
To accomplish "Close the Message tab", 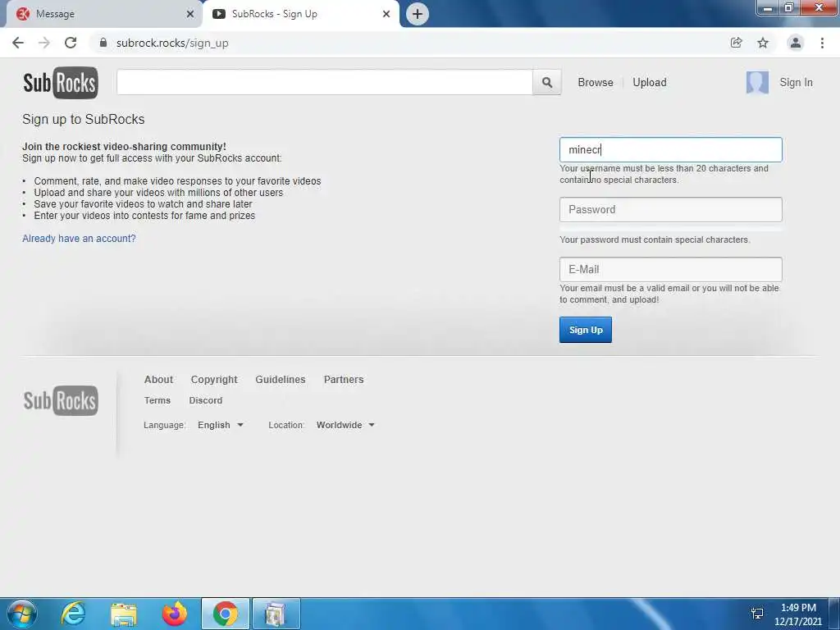I will click(190, 14).
